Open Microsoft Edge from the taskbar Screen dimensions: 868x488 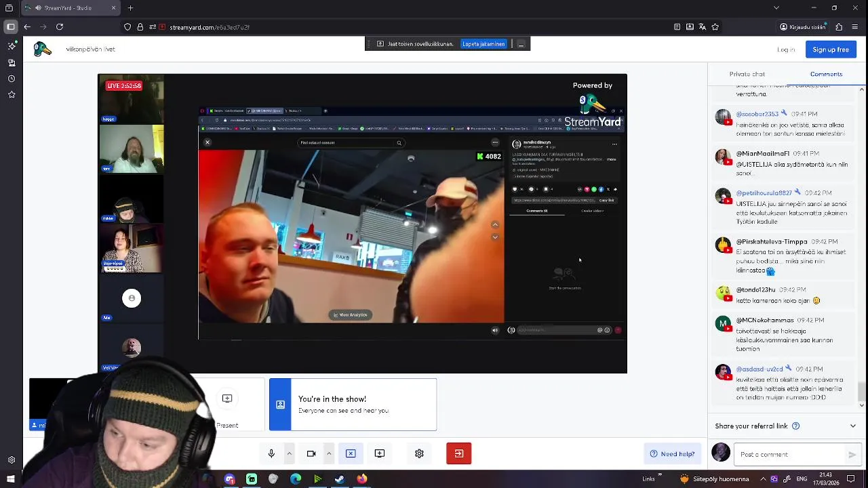[x=296, y=479]
